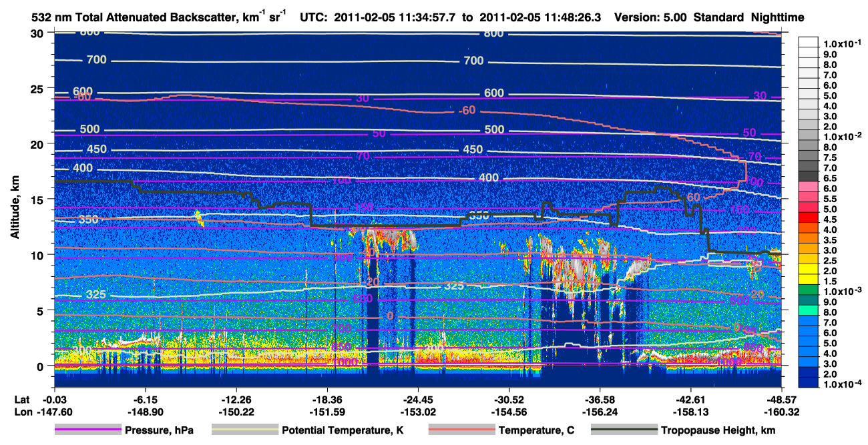Click the altitude tick label '15'
The image size is (868, 445).
pos(39,199)
